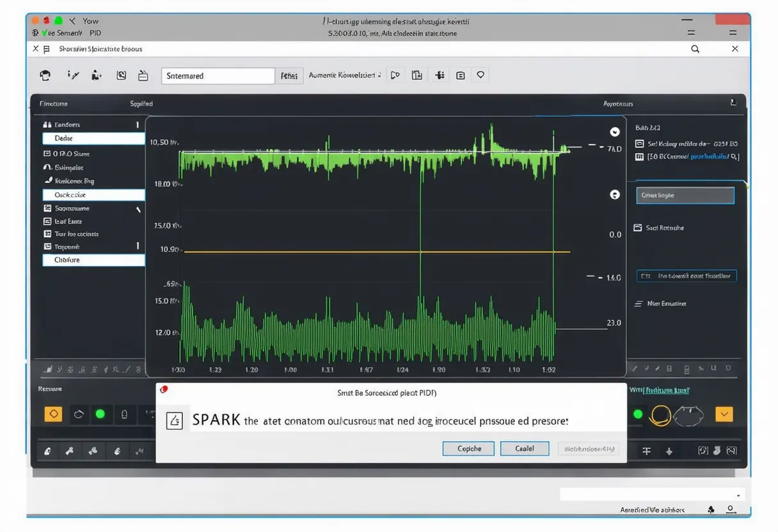Click the Cancel button in the SPARK dialog

[524, 448]
